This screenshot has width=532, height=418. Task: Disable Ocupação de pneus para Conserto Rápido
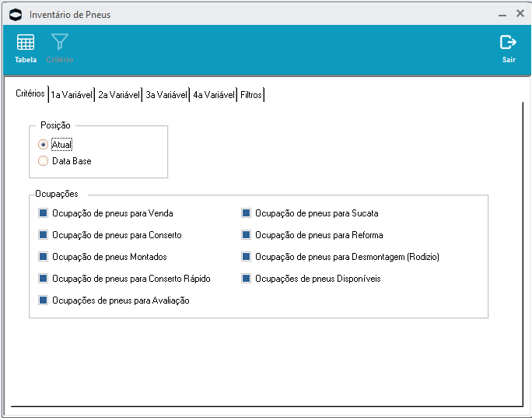point(44,278)
